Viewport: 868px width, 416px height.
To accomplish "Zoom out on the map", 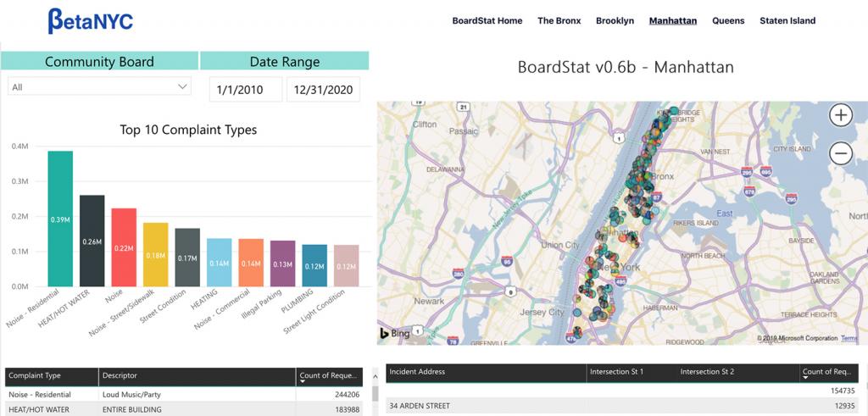I will tap(840, 153).
